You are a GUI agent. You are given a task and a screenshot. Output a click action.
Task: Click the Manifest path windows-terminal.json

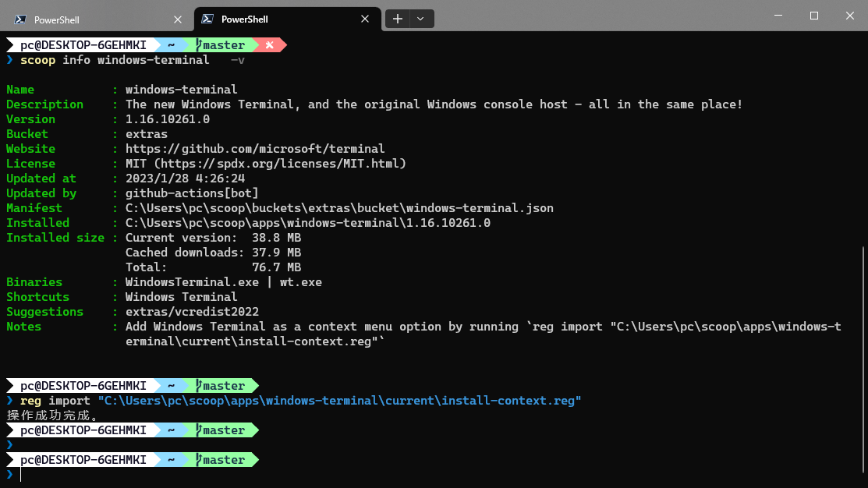(339, 208)
